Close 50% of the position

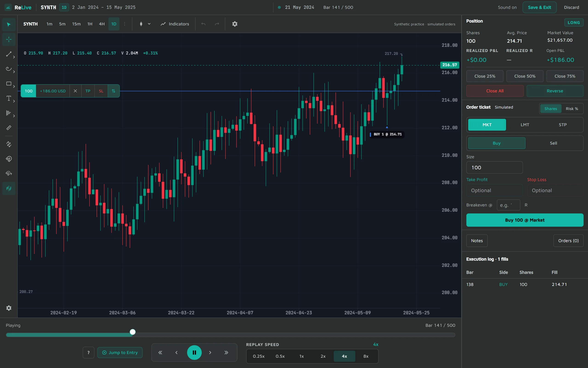click(525, 76)
